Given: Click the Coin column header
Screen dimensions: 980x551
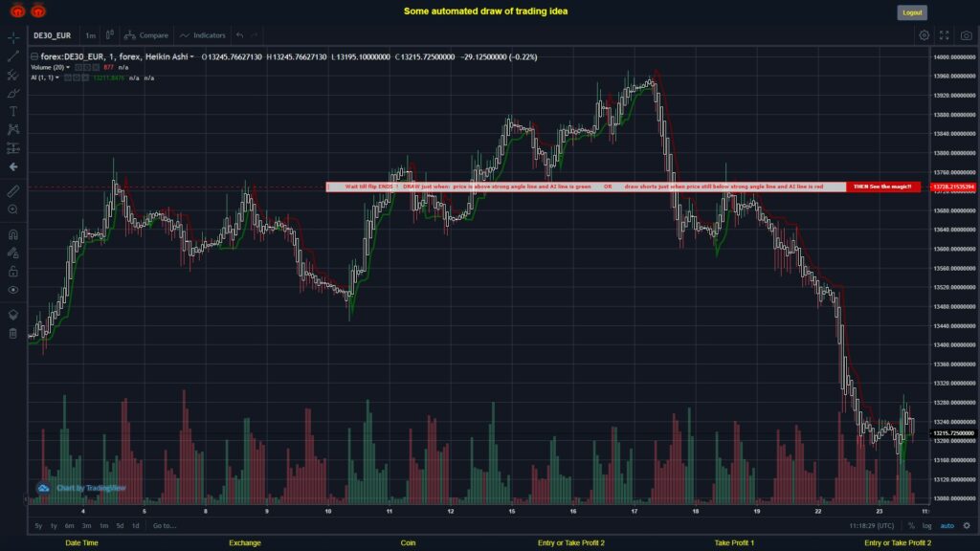Looking at the screenshot, I should [408, 543].
